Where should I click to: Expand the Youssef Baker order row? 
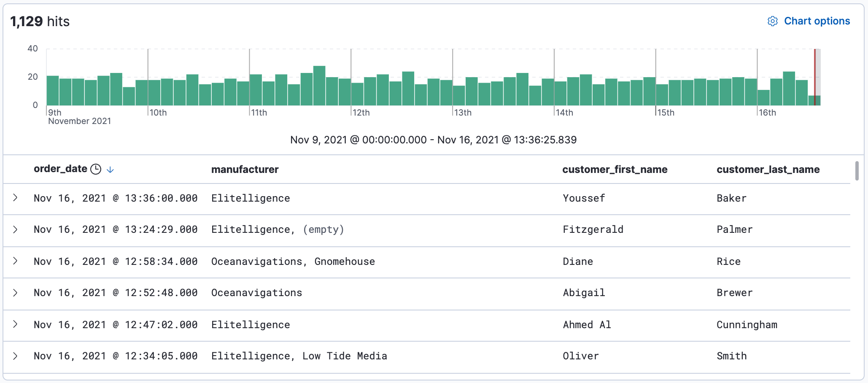tap(16, 197)
